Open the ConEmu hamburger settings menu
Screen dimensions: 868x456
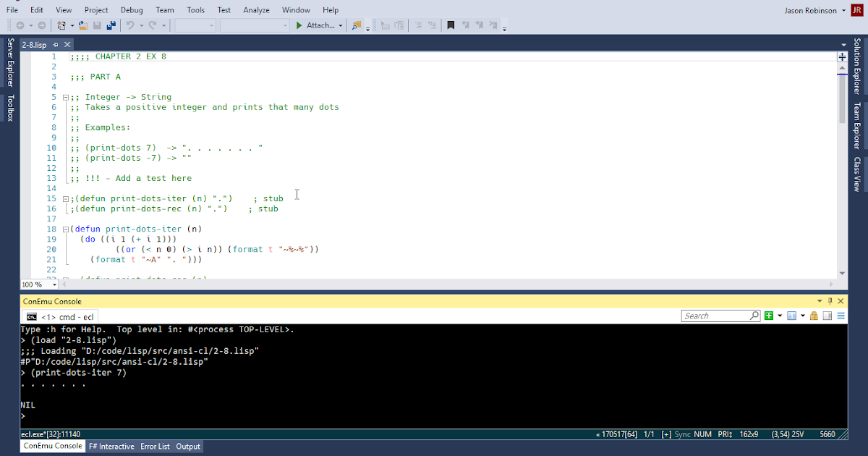coord(841,316)
